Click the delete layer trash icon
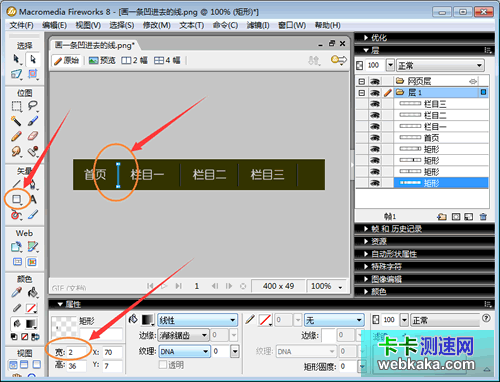This screenshot has height=382, width=500. 483,217
